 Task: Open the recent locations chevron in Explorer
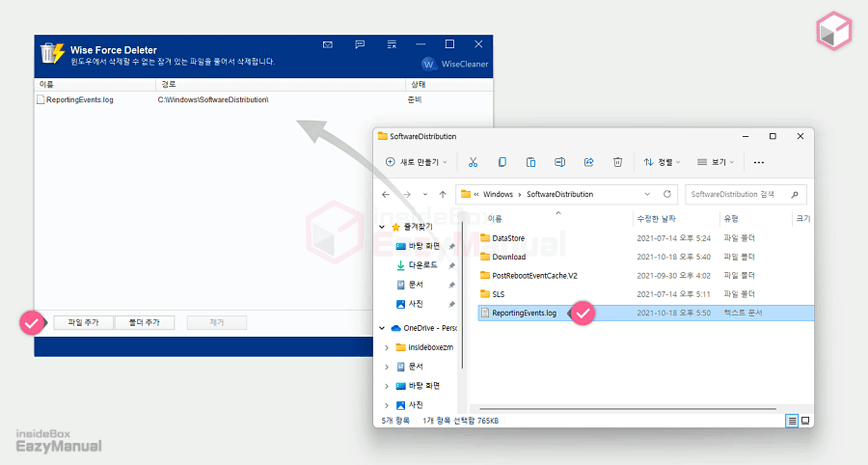coord(425,194)
